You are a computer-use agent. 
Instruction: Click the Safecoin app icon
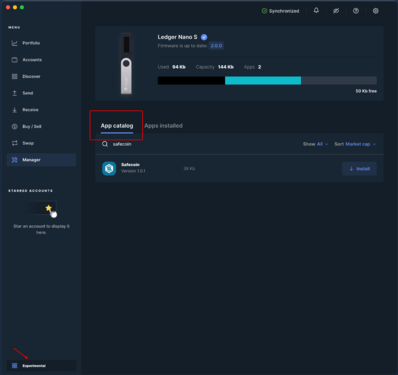pyautogui.click(x=109, y=168)
